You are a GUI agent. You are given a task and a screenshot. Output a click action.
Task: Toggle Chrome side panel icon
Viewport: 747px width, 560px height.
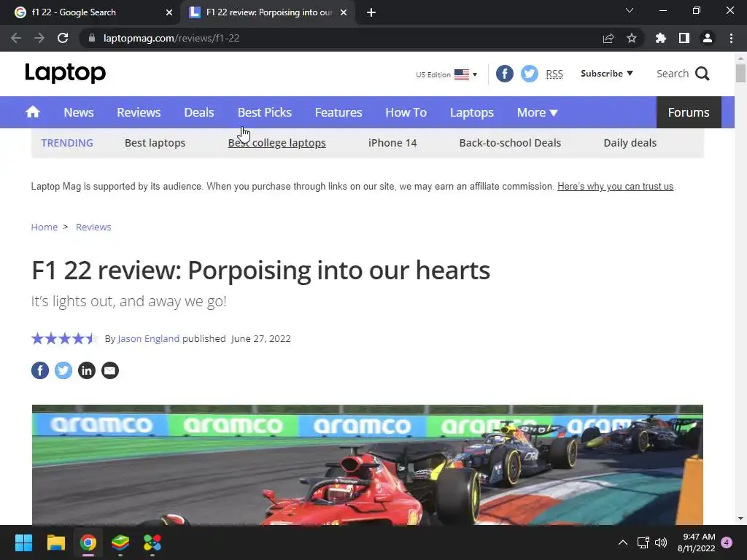684,38
